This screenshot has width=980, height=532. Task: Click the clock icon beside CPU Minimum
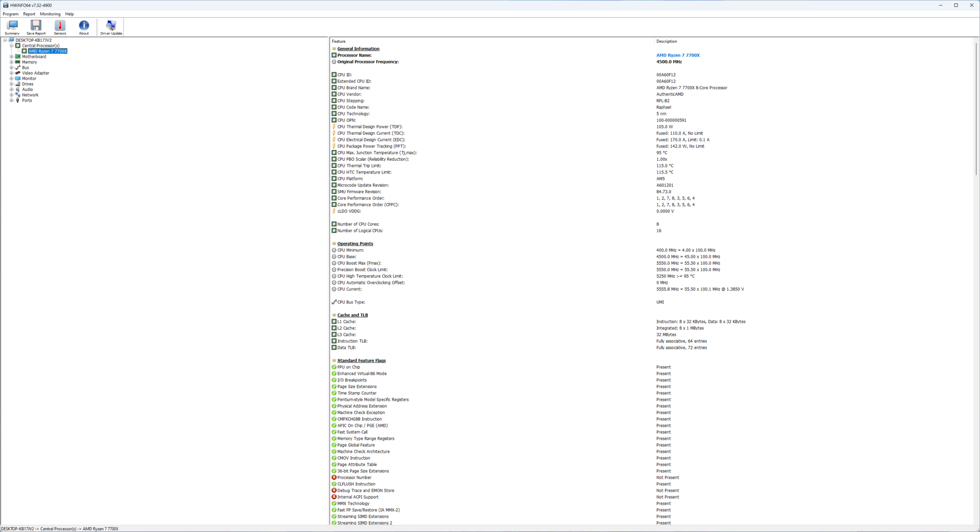point(334,250)
